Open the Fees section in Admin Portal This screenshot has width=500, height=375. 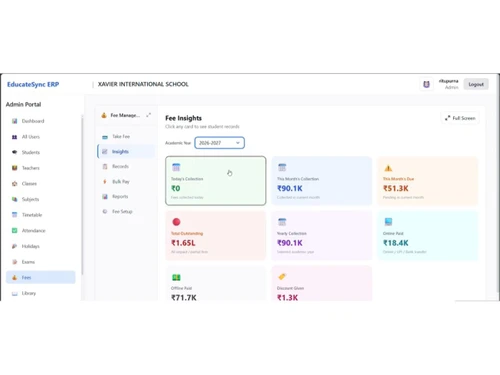(41, 277)
